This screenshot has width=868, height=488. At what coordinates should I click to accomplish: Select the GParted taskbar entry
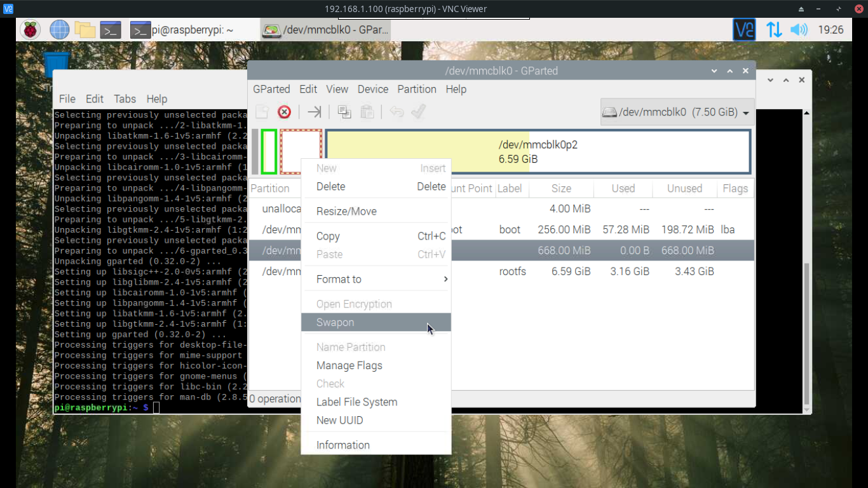[325, 30]
